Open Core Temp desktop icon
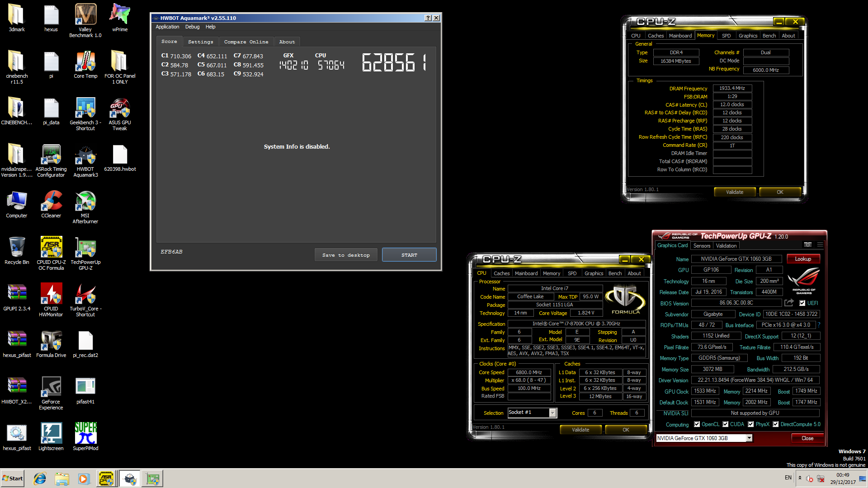Viewport: 868px width, 488px height. click(85, 65)
